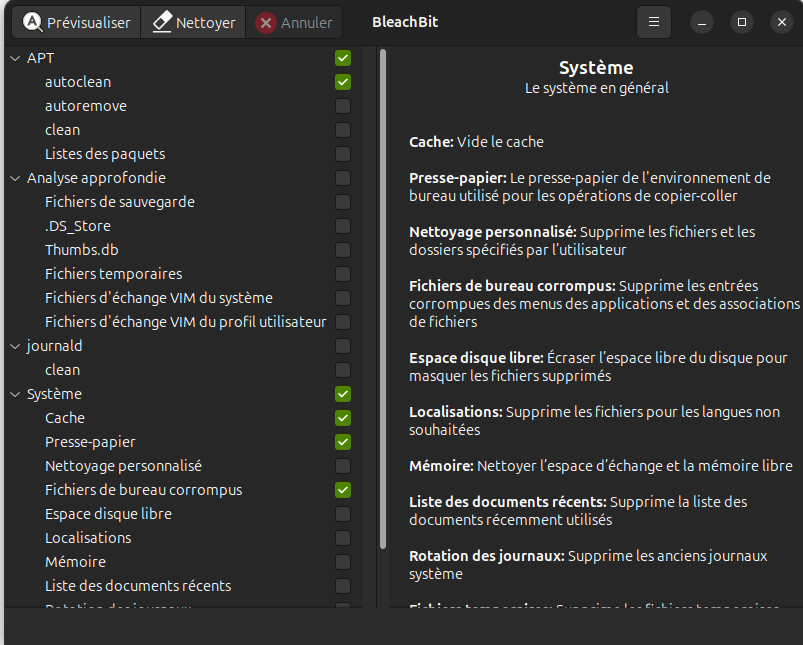Click the bold Cache: description text

(431, 142)
